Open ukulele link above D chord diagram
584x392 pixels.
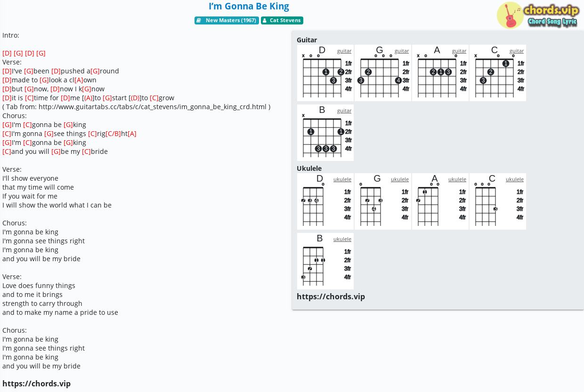tap(342, 179)
